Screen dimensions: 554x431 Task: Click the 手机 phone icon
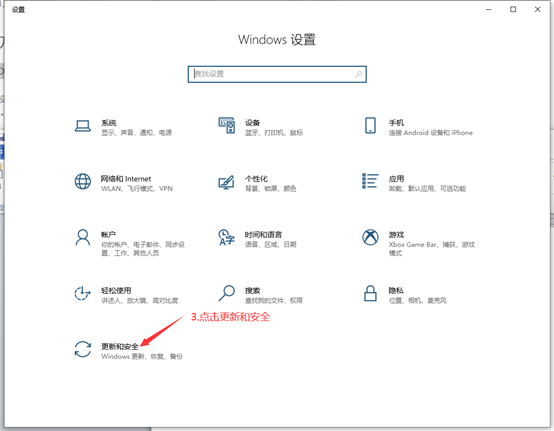[x=370, y=125]
